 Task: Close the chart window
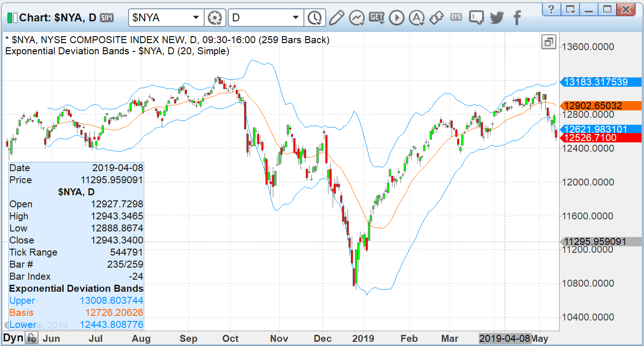[x=626, y=9]
